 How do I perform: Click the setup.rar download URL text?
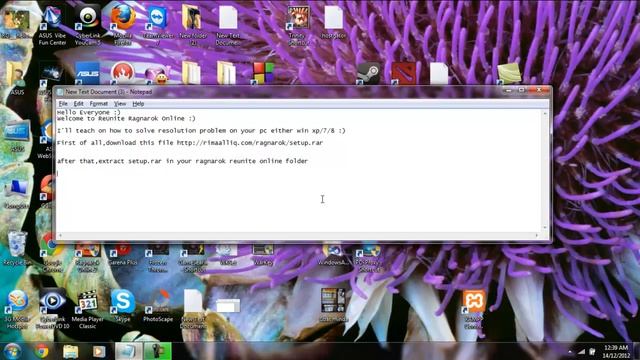point(249,142)
